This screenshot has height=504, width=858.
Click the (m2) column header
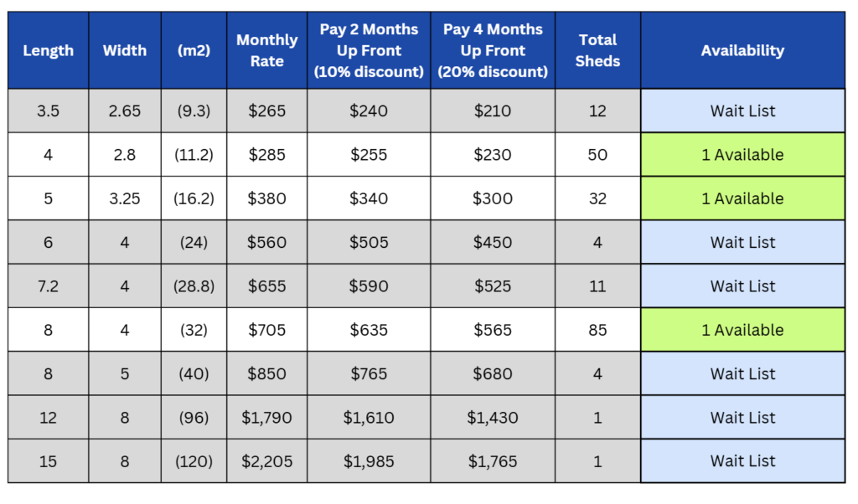194,50
